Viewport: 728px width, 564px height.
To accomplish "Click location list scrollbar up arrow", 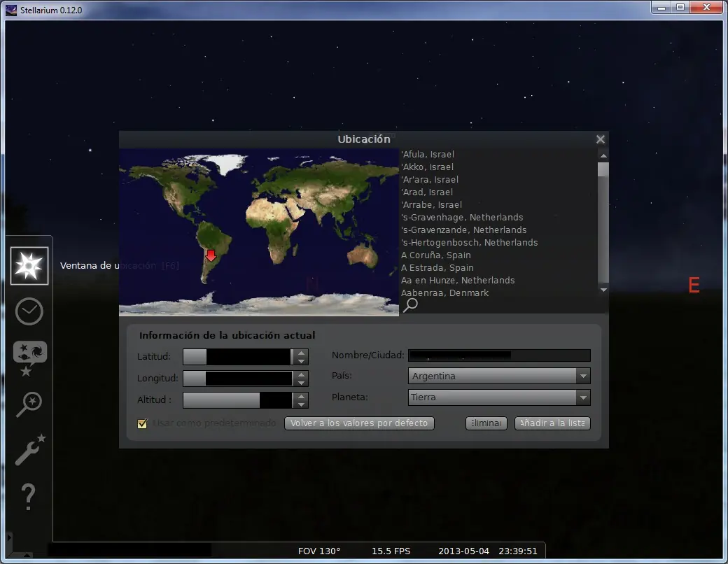I will coord(603,155).
